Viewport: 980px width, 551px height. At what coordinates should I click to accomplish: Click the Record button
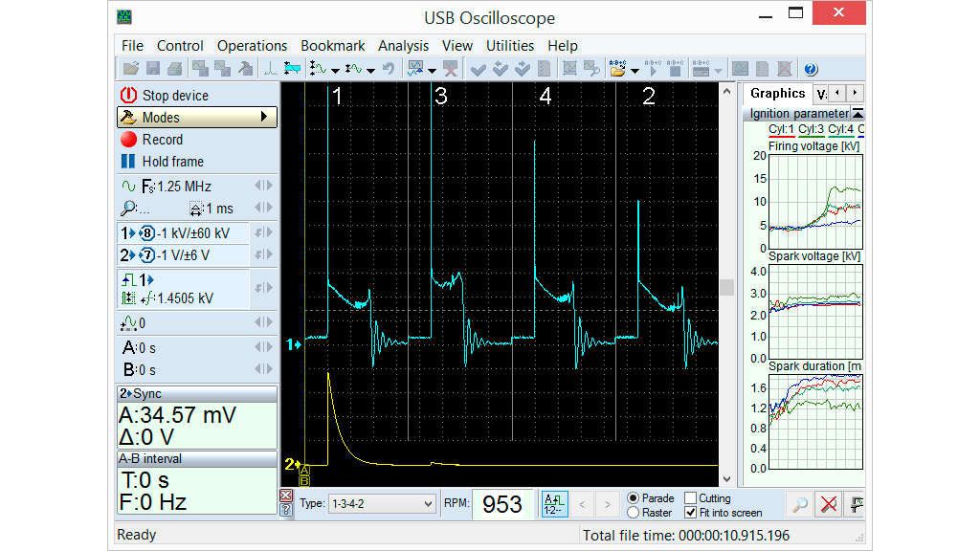coord(197,140)
